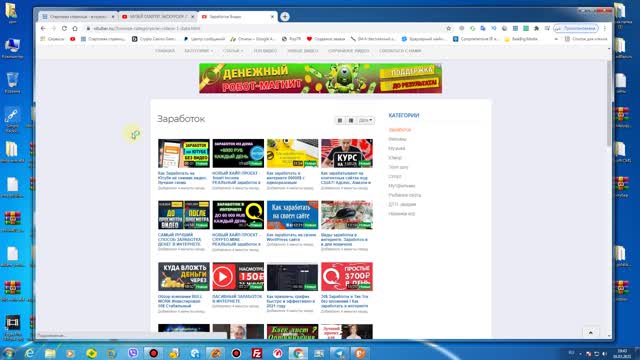
Task: Open the sort dropdown labeled День
Action: [x=365, y=120]
